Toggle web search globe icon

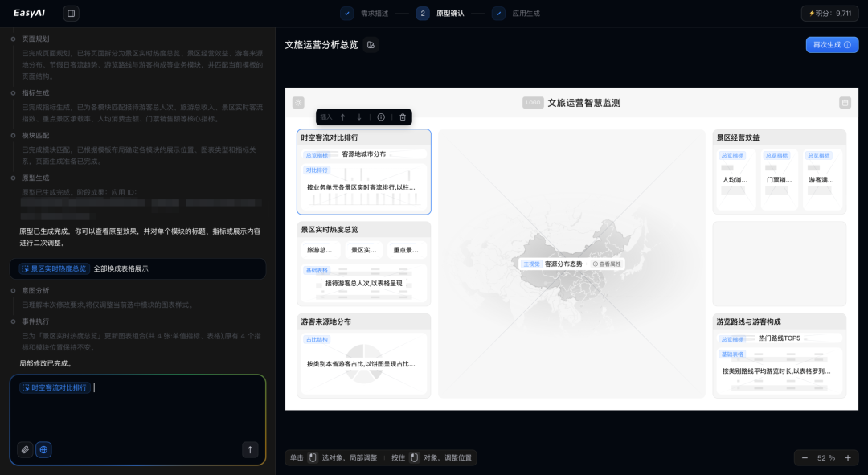point(43,449)
